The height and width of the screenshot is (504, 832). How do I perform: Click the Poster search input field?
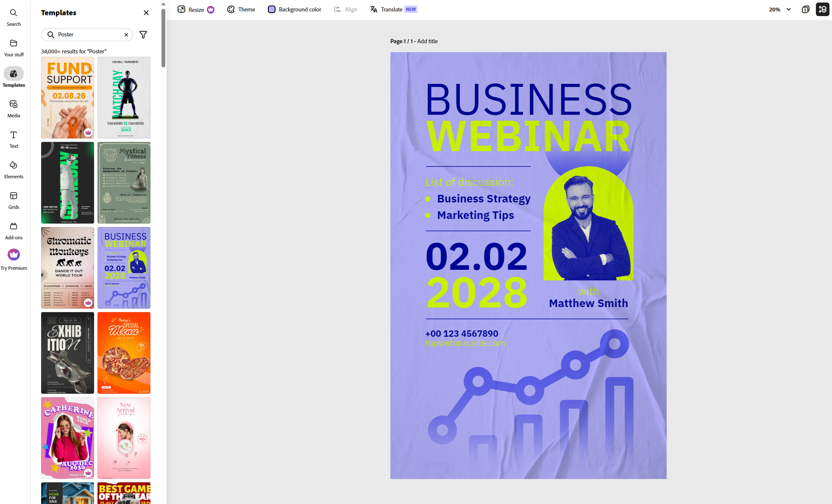tap(88, 34)
